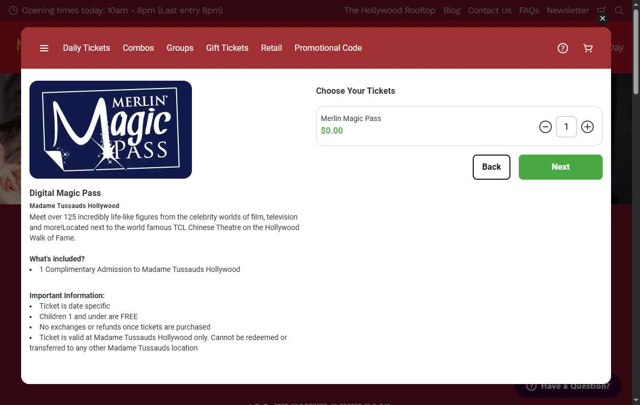Image resolution: width=640 pixels, height=405 pixels.
Task: Open the FAQs link
Action: point(529,10)
